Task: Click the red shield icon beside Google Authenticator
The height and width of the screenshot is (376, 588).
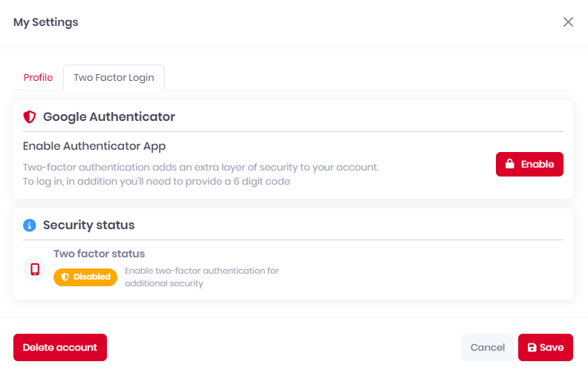Action: (x=30, y=117)
